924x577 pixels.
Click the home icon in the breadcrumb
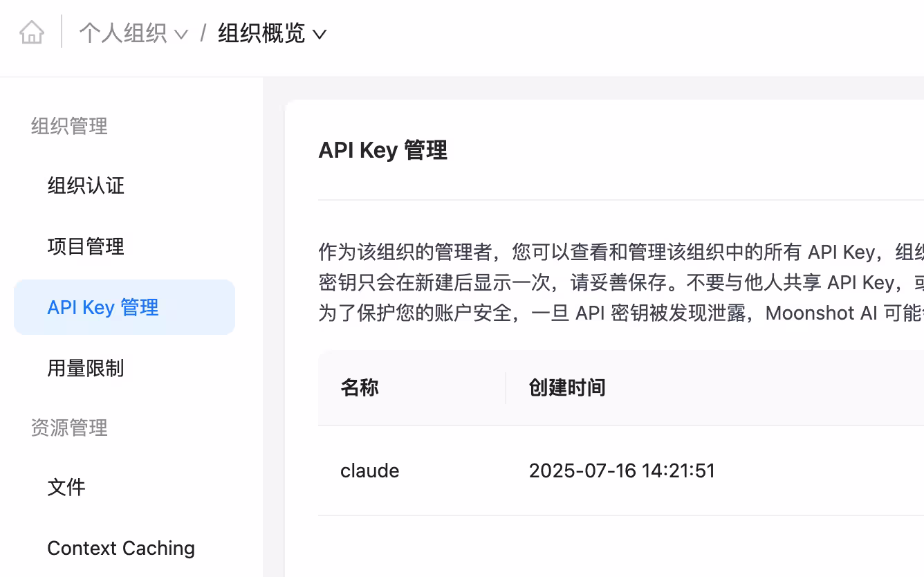point(31,32)
